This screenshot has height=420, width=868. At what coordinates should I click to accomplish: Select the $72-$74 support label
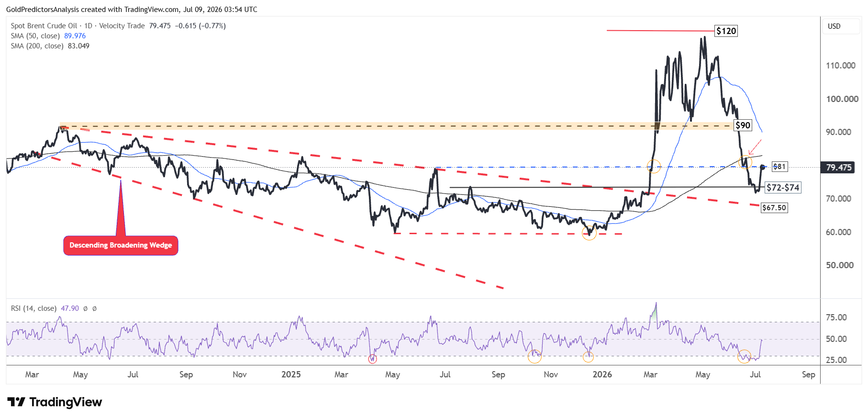tap(783, 188)
